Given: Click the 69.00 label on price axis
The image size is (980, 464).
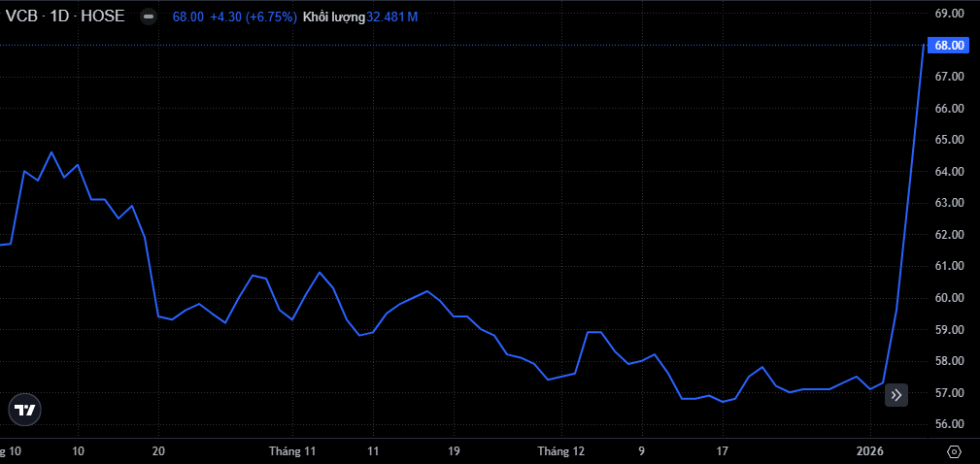Looking at the screenshot, I should (x=948, y=14).
